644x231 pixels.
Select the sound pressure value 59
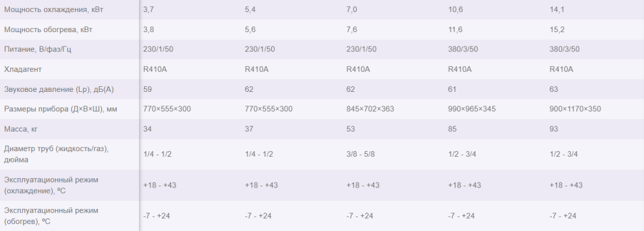pos(147,89)
